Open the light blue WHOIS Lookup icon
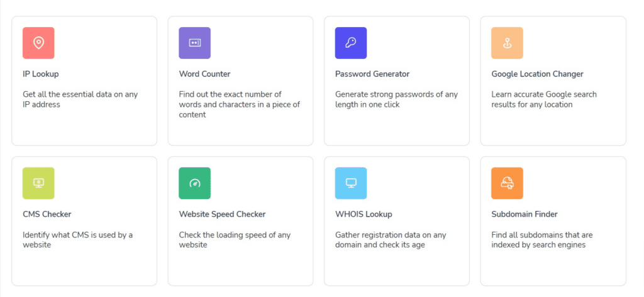644x297 pixels. (x=351, y=183)
